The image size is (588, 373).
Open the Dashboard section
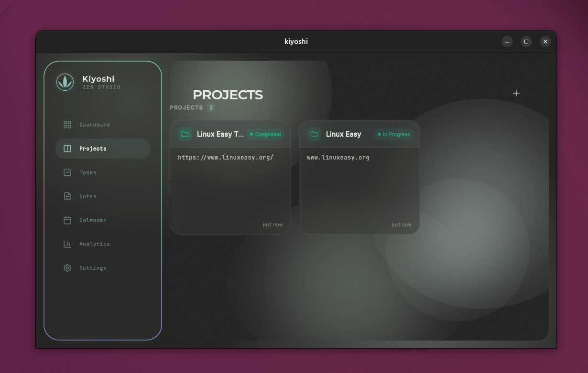pos(103,125)
